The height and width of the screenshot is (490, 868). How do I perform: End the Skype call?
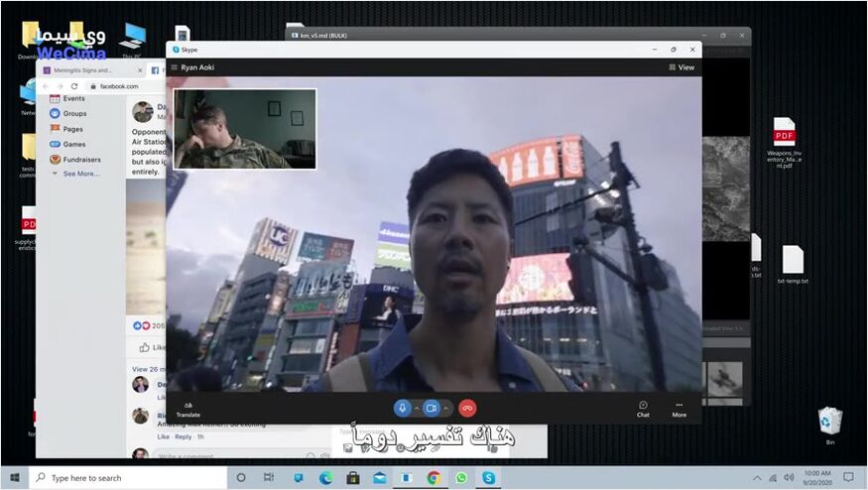[467, 408]
